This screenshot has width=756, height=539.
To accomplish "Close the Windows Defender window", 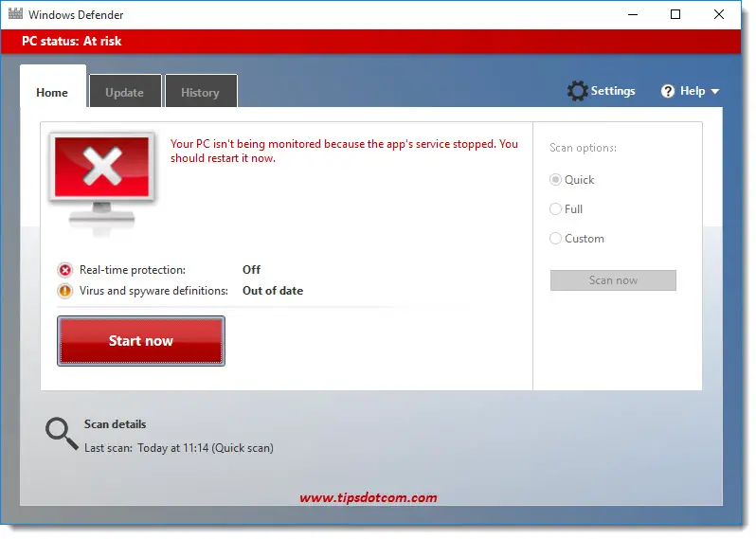I will pyautogui.click(x=718, y=14).
